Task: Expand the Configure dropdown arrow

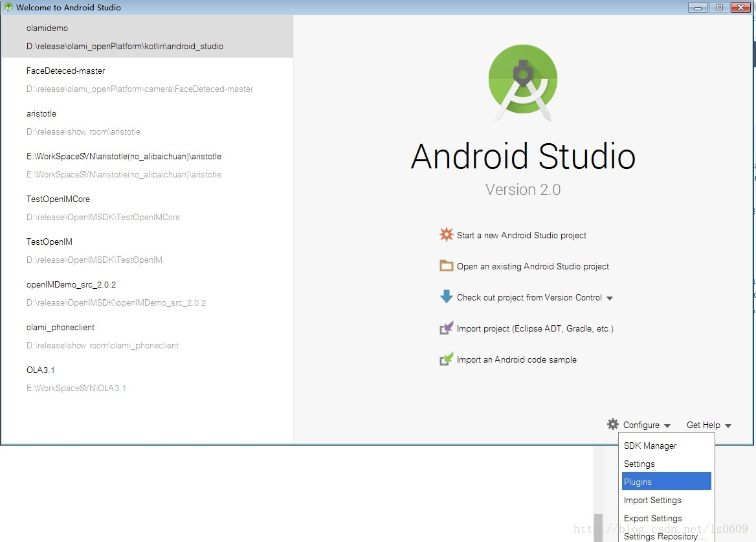Action: [667, 426]
